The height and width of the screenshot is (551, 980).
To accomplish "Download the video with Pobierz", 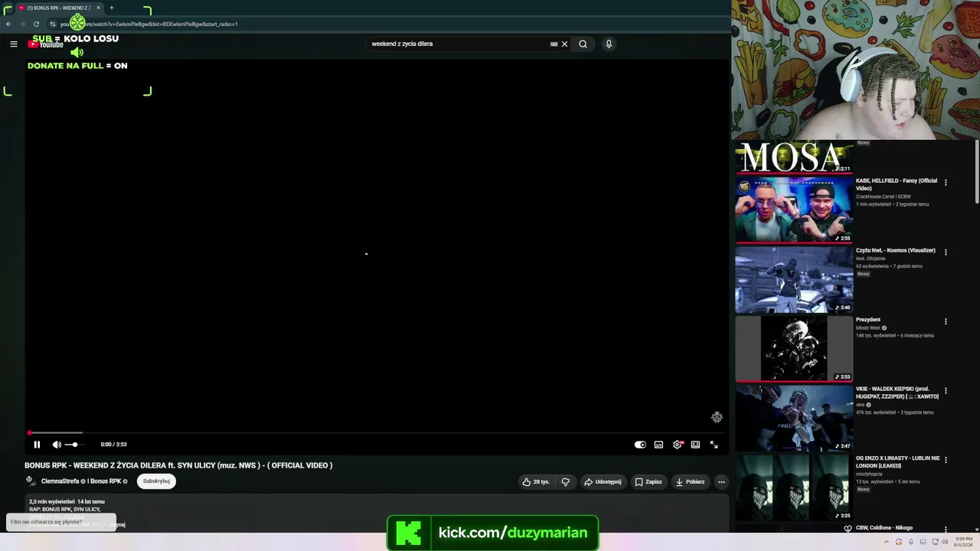I will [691, 482].
